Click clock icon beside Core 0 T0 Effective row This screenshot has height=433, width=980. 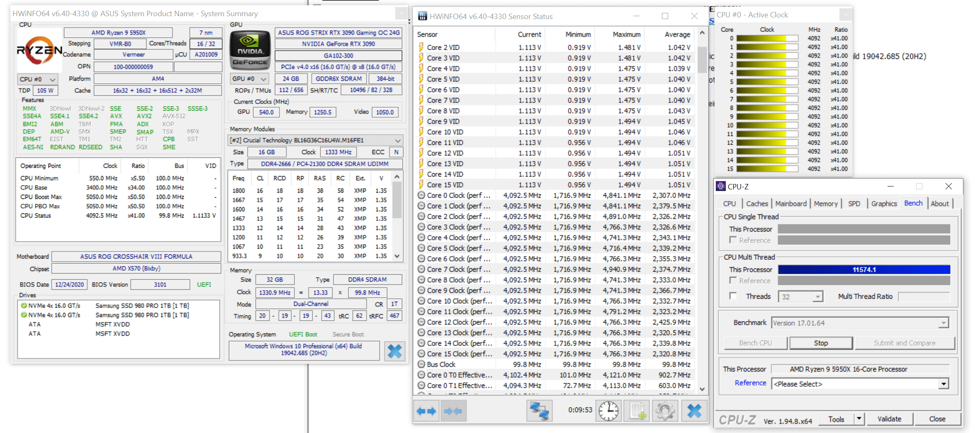pos(421,375)
